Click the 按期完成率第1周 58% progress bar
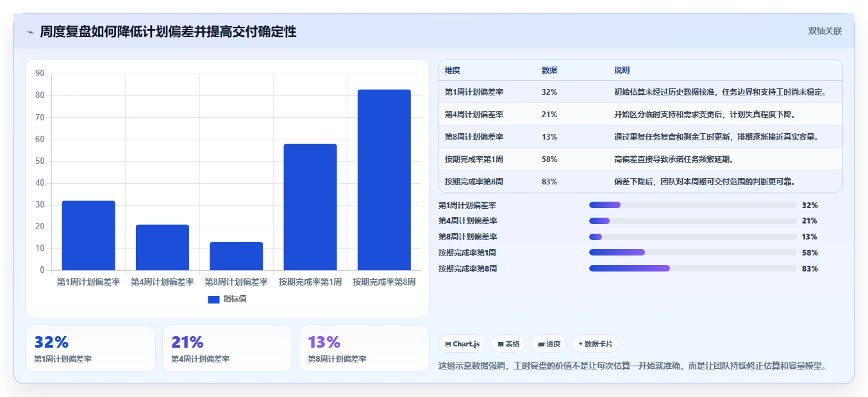The image size is (868, 397). 692,253
